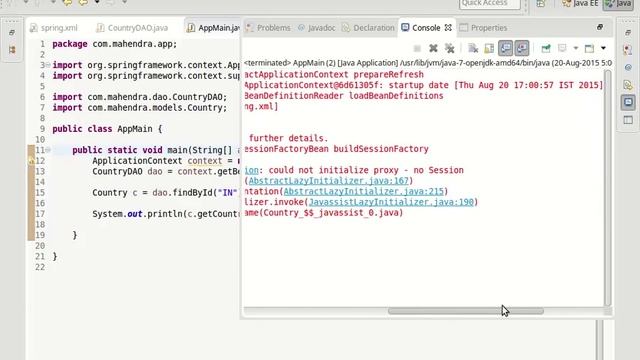Click the Console tab label
640x360 pixels.
coord(426,28)
